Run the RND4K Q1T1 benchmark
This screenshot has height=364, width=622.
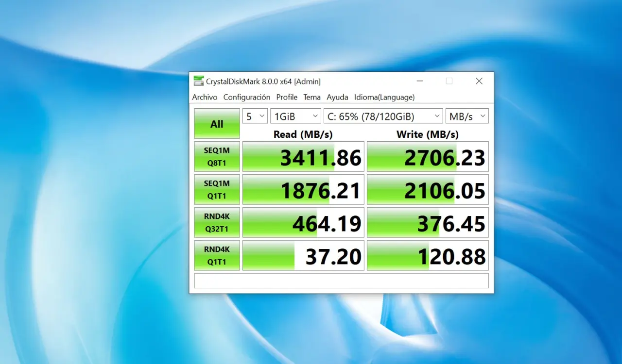coord(217,255)
